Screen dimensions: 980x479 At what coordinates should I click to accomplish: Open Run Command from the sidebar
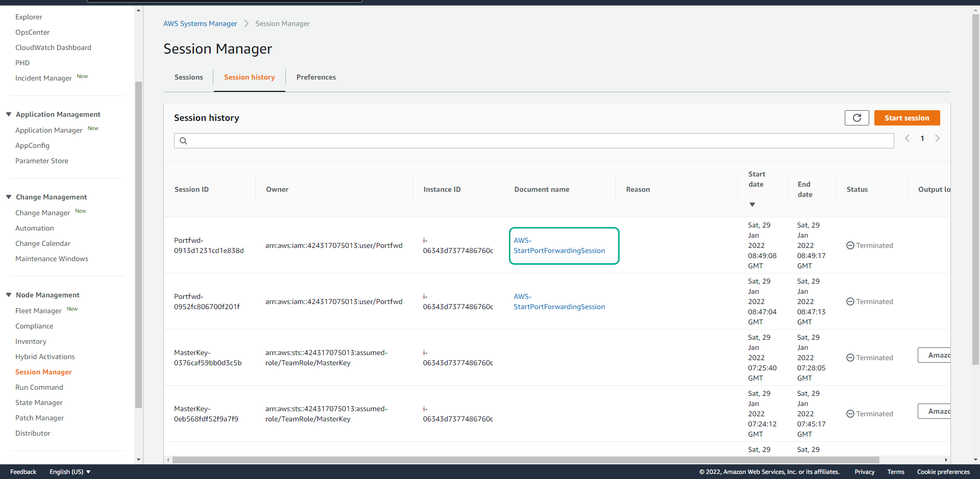pos(39,387)
